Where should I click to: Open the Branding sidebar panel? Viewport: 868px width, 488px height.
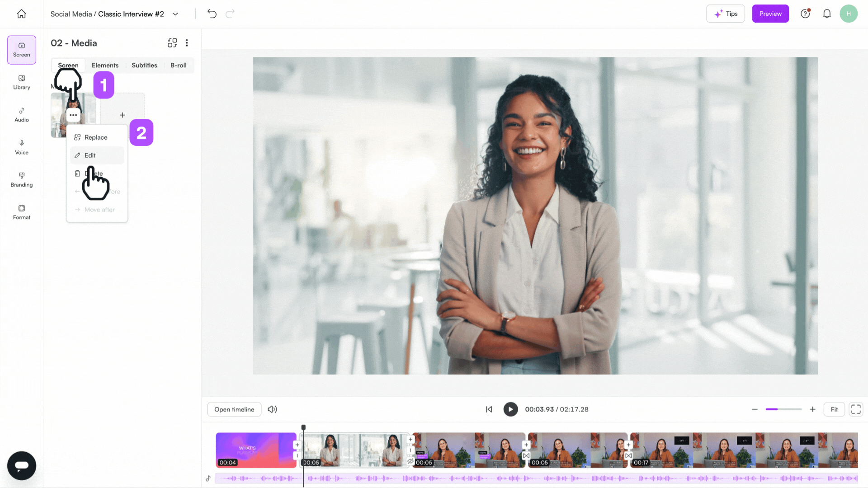[x=22, y=180]
